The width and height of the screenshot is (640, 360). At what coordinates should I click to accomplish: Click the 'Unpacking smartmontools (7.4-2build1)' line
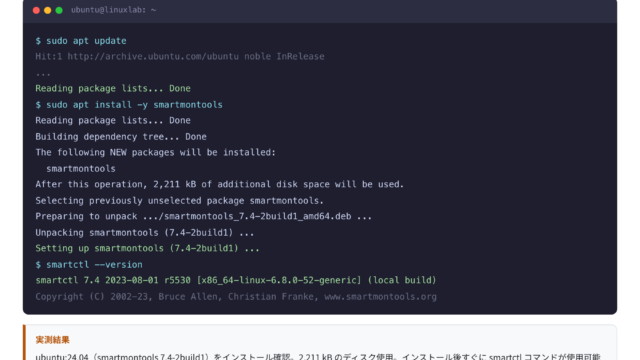[144, 233]
